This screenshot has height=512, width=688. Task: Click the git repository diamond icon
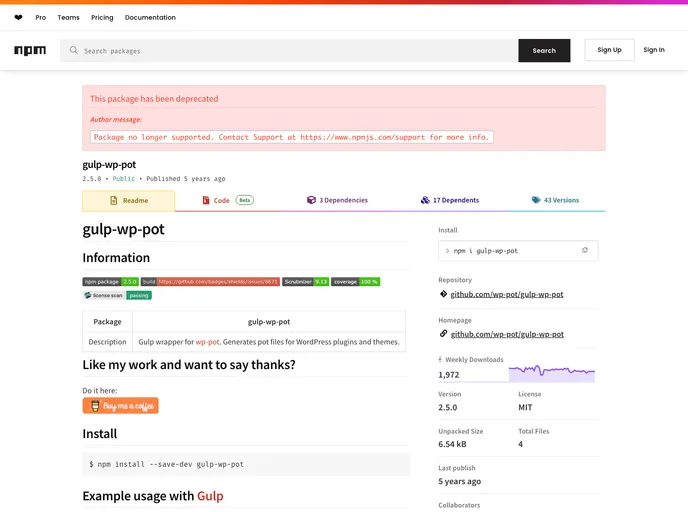pyautogui.click(x=443, y=294)
